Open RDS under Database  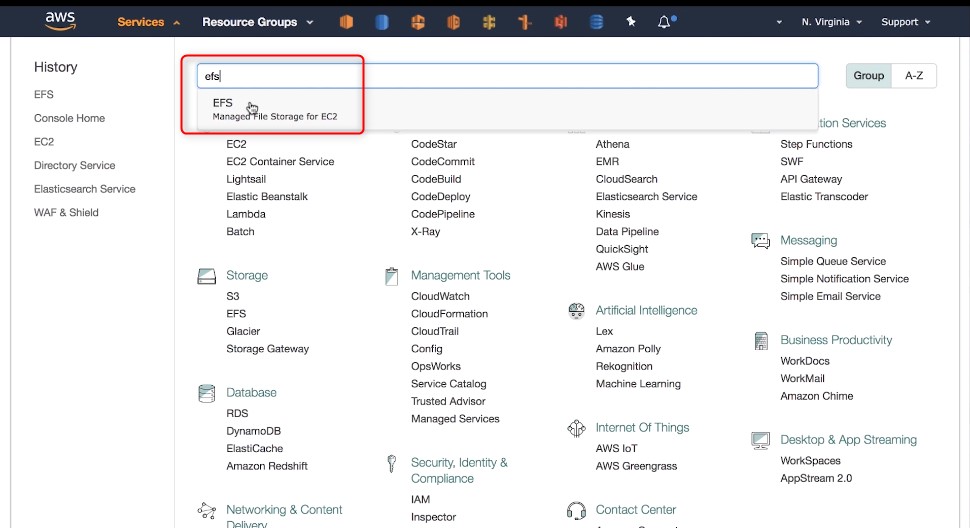[237, 414]
